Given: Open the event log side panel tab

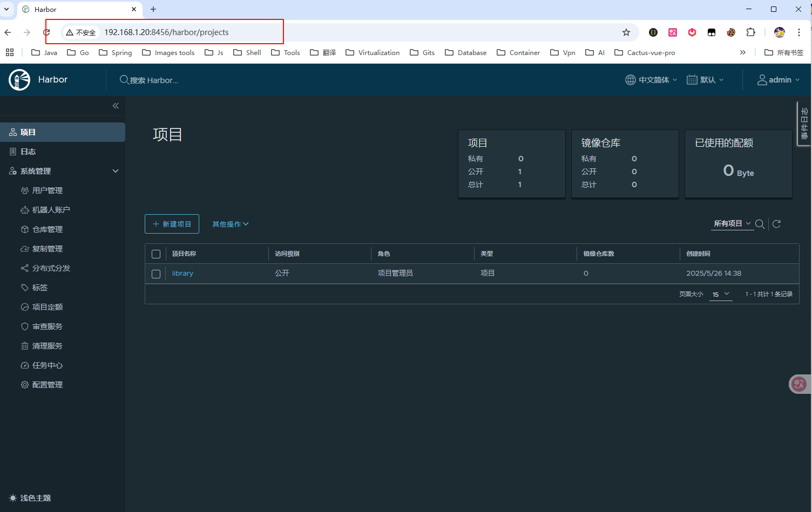Looking at the screenshot, I should [x=804, y=124].
